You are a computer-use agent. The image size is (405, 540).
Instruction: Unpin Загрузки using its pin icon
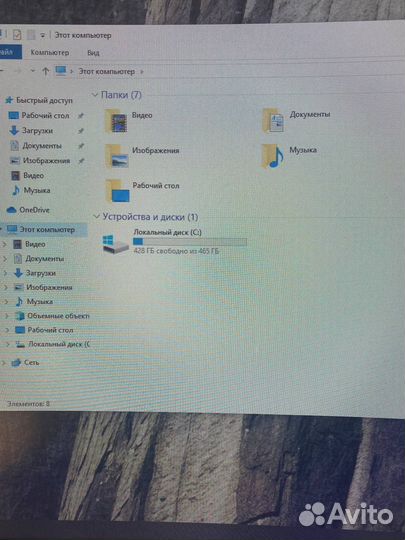pyautogui.click(x=81, y=131)
